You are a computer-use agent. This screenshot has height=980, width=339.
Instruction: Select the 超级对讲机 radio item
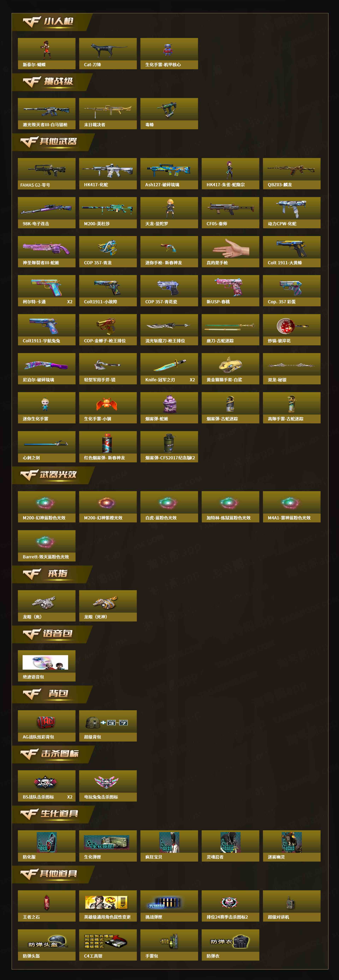point(292,906)
